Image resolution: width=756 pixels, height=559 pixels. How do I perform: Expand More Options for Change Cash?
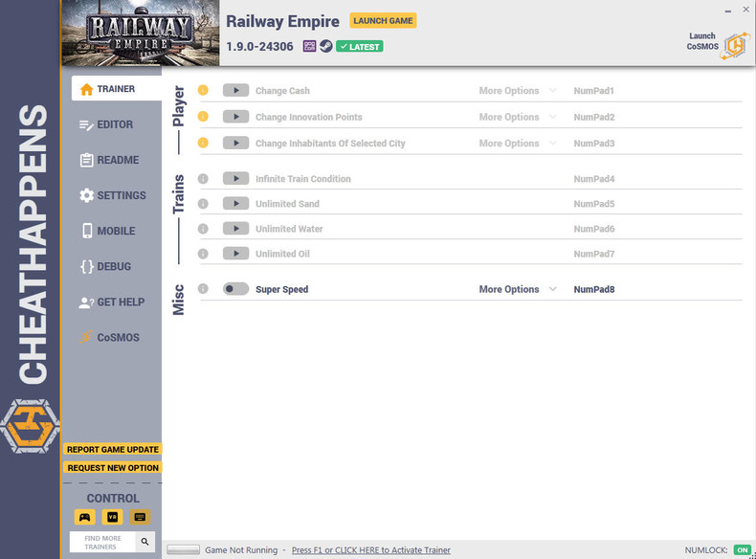click(518, 91)
